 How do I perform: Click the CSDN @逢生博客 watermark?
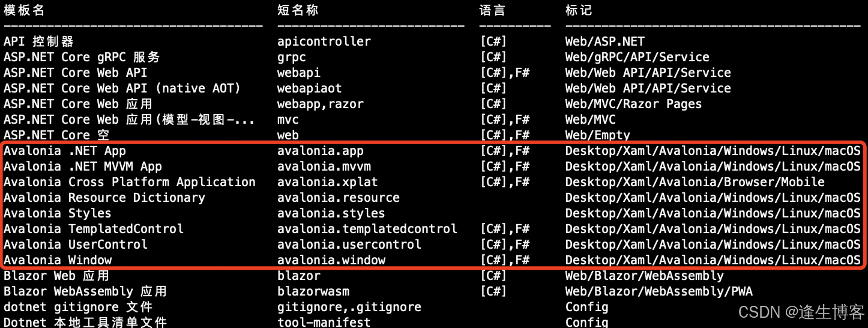pos(801,312)
